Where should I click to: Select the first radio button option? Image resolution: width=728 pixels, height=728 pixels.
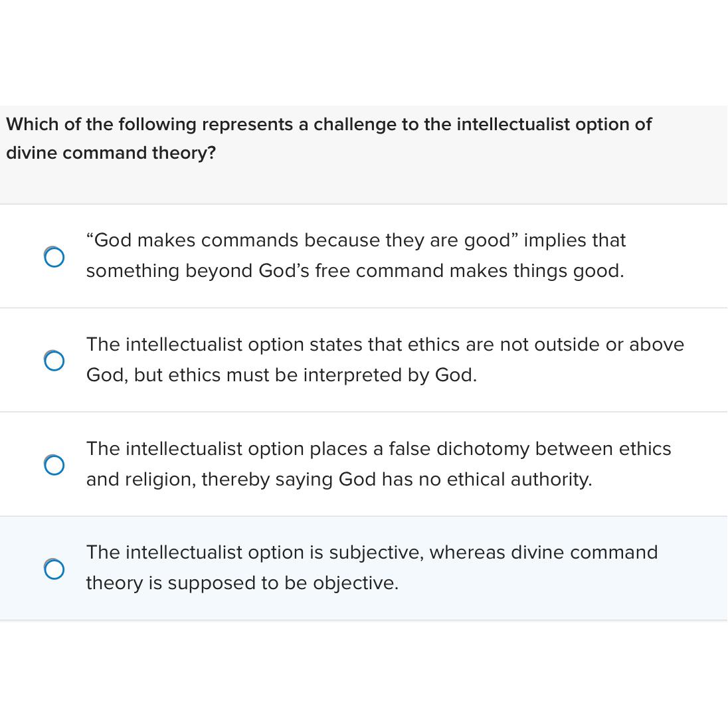pyautogui.click(x=54, y=257)
